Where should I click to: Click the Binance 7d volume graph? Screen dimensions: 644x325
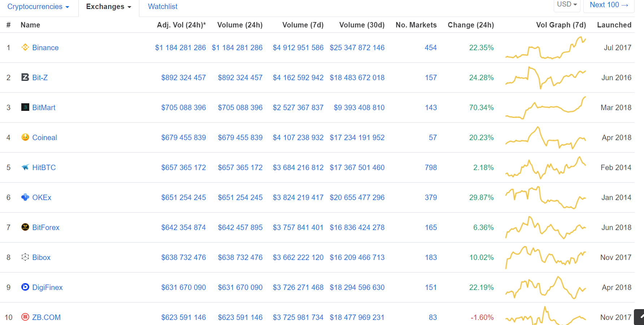coord(545,48)
